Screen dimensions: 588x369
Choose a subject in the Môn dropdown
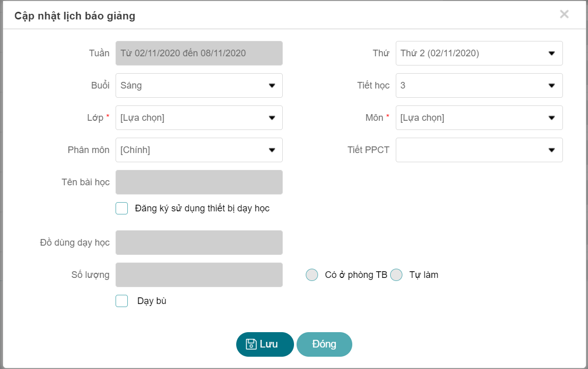click(479, 118)
